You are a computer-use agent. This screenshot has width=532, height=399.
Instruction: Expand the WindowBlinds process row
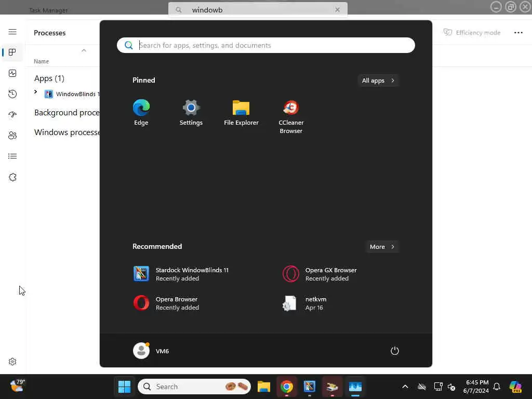36,92
